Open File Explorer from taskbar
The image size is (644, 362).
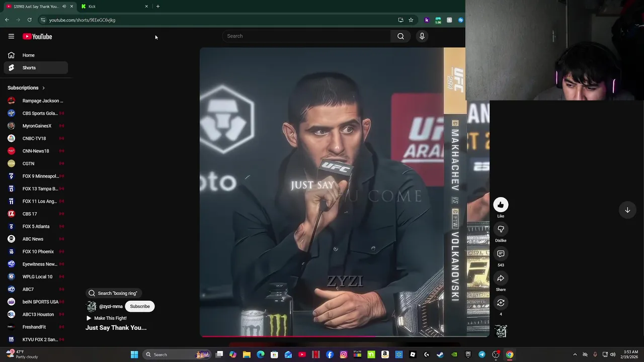click(247, 354)
